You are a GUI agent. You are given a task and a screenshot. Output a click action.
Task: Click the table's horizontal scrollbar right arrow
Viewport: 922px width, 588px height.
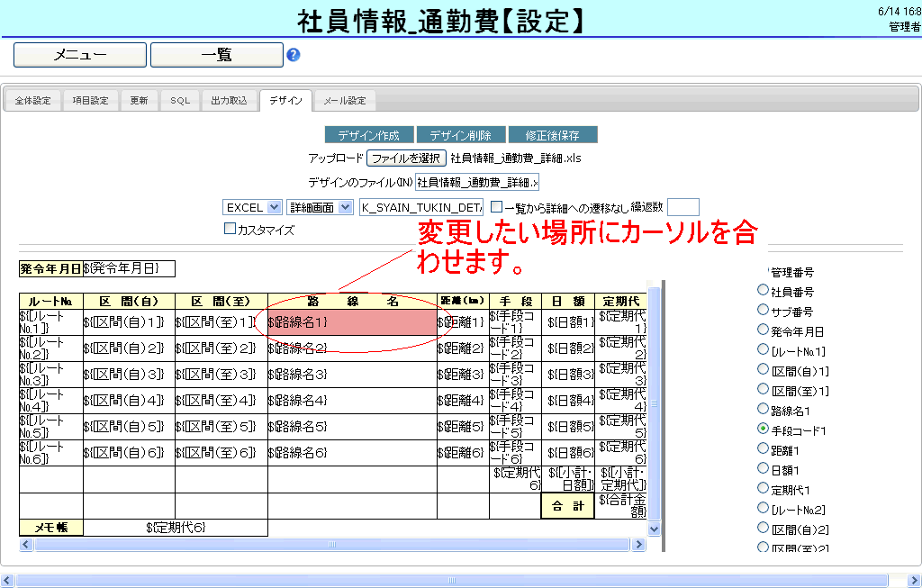639,545
